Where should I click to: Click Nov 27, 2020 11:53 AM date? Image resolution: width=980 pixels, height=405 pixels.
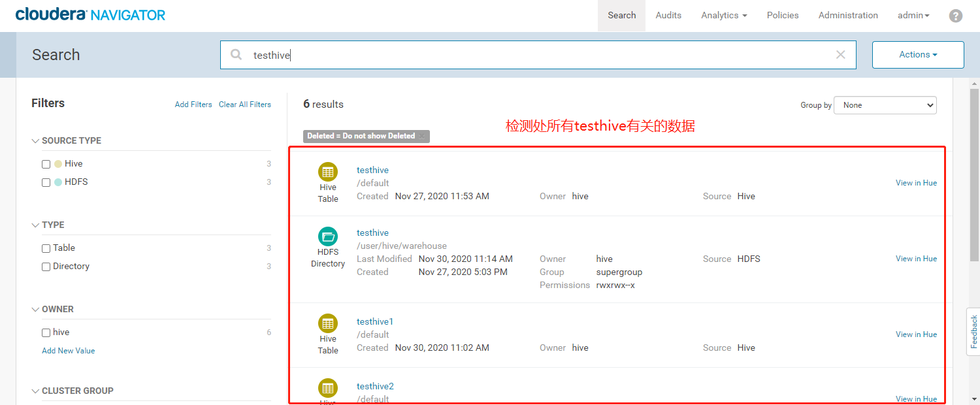(442, 196)
